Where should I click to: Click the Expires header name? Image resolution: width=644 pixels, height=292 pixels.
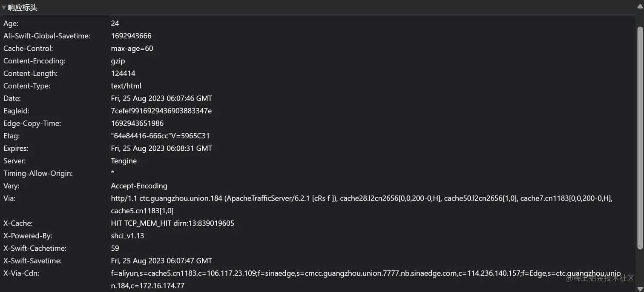(16, 149)
